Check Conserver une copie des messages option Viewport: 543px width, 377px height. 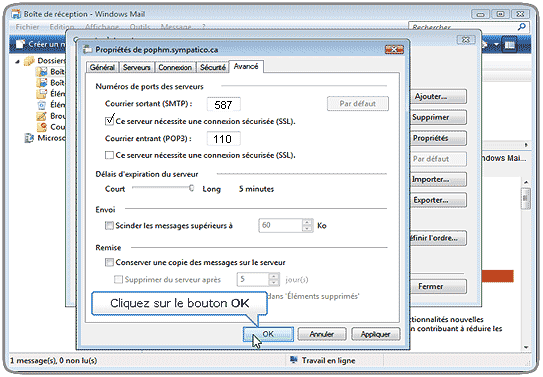coord(109,262)
